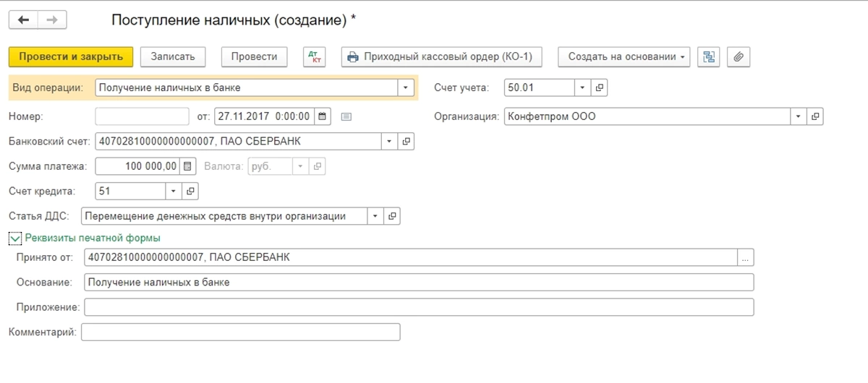Show Дт/Кт accounting entries icon
Screen dimensions: 868x383
315,57
